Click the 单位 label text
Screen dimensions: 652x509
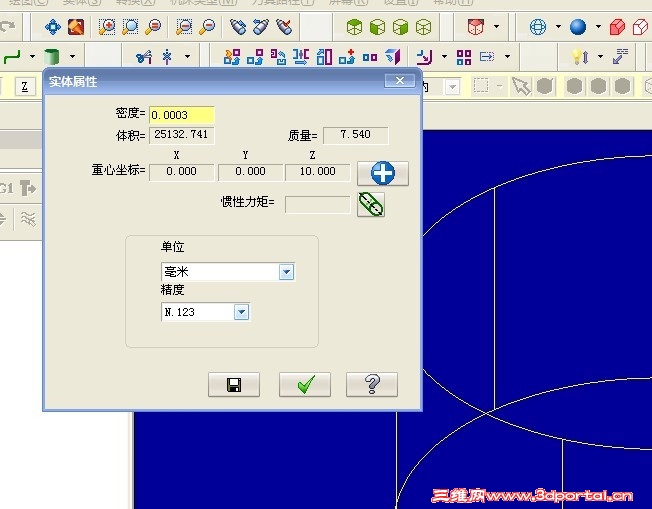coord(173,247)
